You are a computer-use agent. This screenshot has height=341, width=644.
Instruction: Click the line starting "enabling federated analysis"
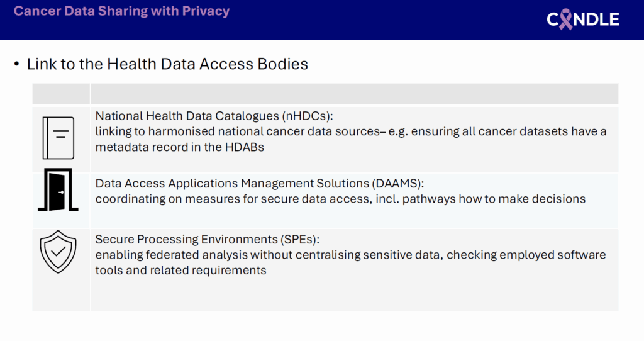tap(350, 255)
